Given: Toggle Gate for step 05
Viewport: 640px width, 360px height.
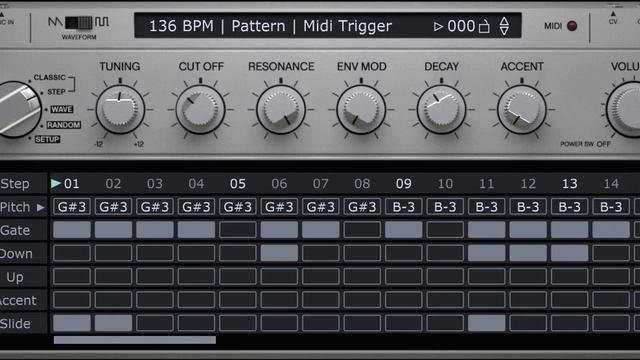Looking at the screenshot, I should point(238,230).
